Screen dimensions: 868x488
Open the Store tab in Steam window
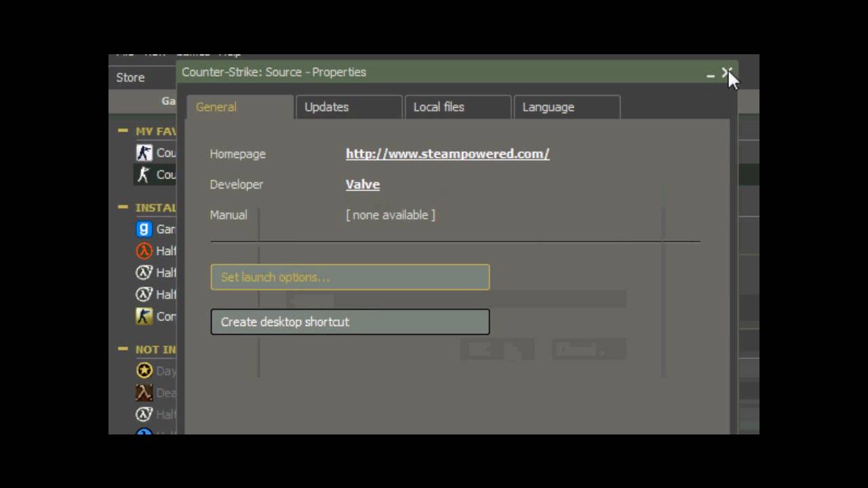pos(130,78)
